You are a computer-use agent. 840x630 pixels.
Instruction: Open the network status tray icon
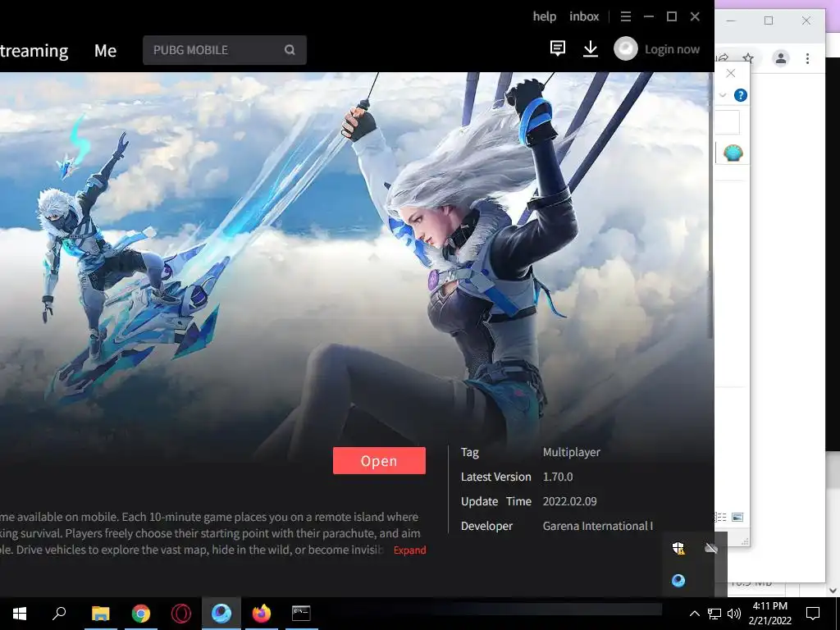(714, 614)
